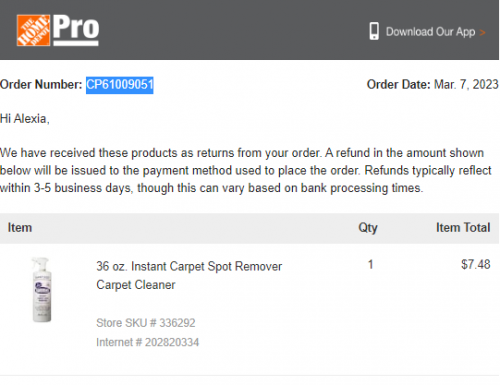Click the refund explanation paragraph

coord(246,171)
